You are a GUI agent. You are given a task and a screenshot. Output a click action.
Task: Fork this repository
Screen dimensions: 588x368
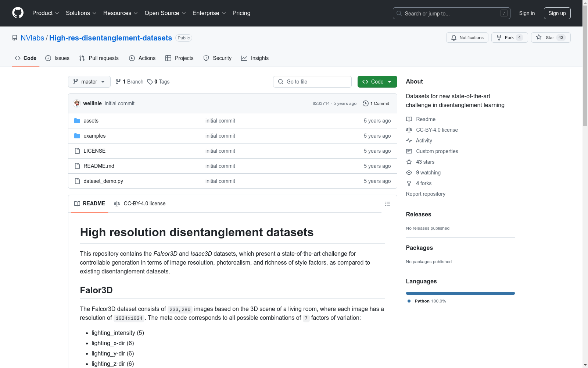509,38
